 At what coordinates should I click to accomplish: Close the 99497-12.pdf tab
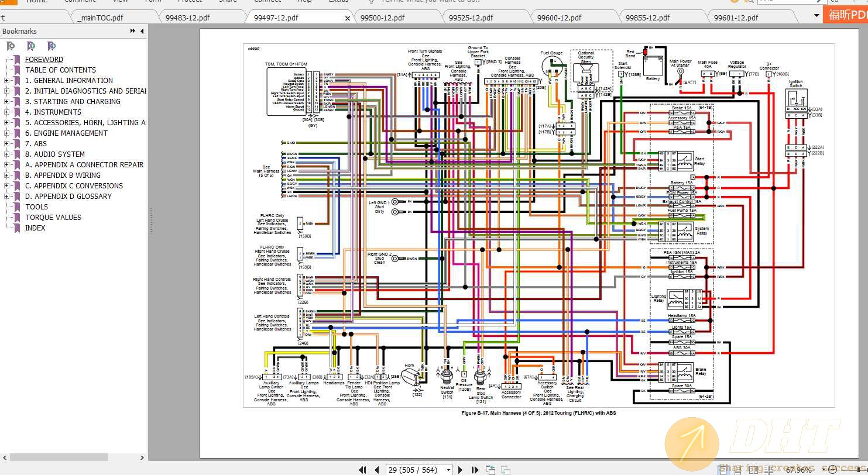coord(348,18)
